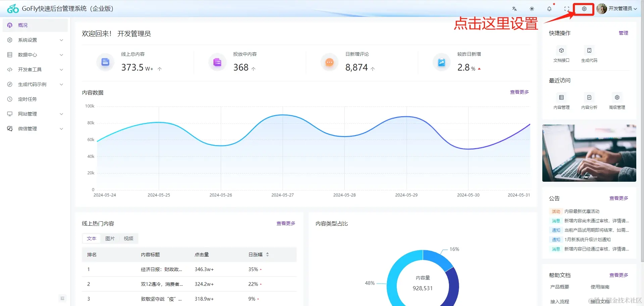Screen dimensions: 644x306
Task: Expand the 数据中心 sidebar menu chevron
Action: (61, 55)
